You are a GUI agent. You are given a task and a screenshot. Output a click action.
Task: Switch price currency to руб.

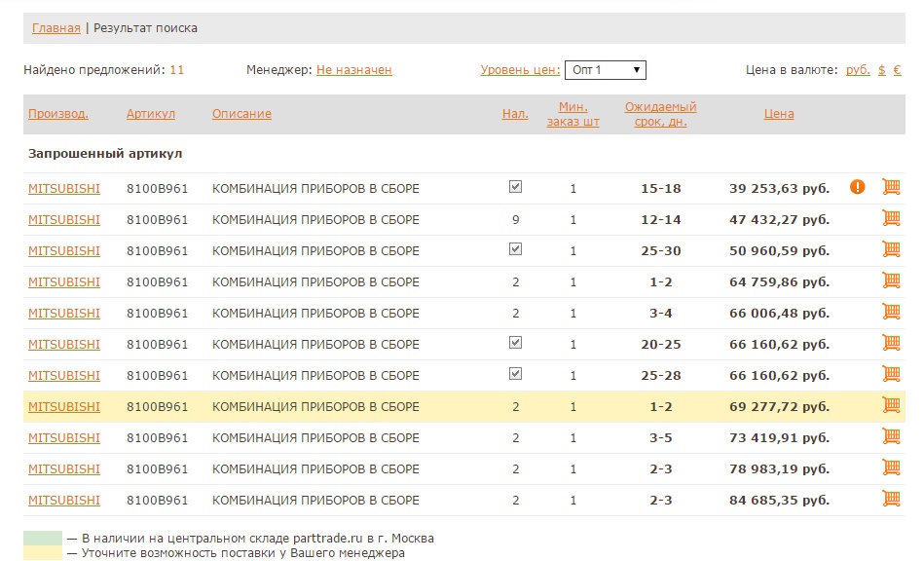tap(858, 70)
